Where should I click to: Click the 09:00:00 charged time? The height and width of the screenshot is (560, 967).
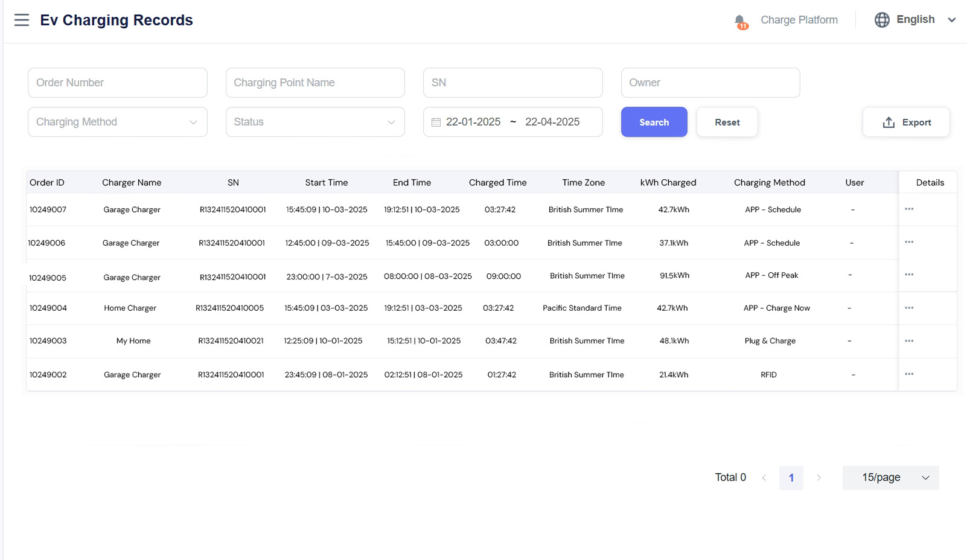coord(503,276)
